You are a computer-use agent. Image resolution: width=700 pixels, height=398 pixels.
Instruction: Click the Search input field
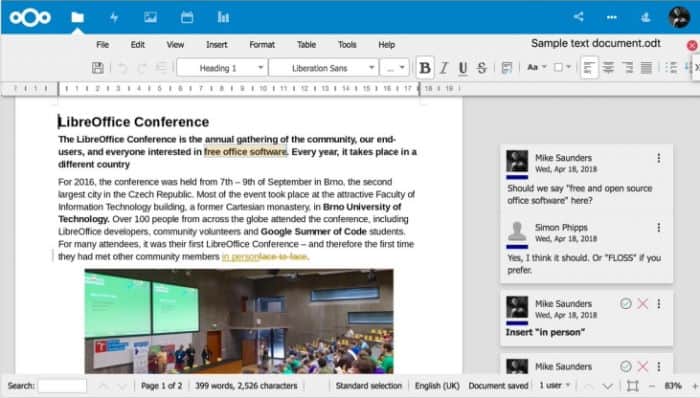[62, 386]
